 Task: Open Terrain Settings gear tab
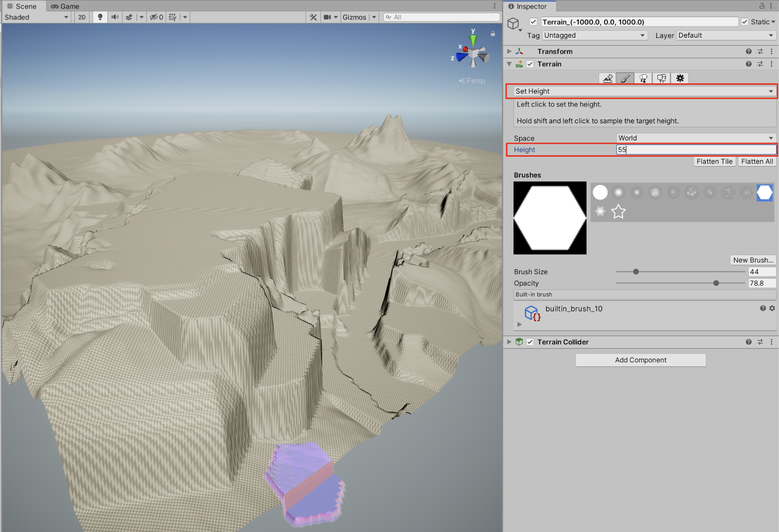point(680,78)
